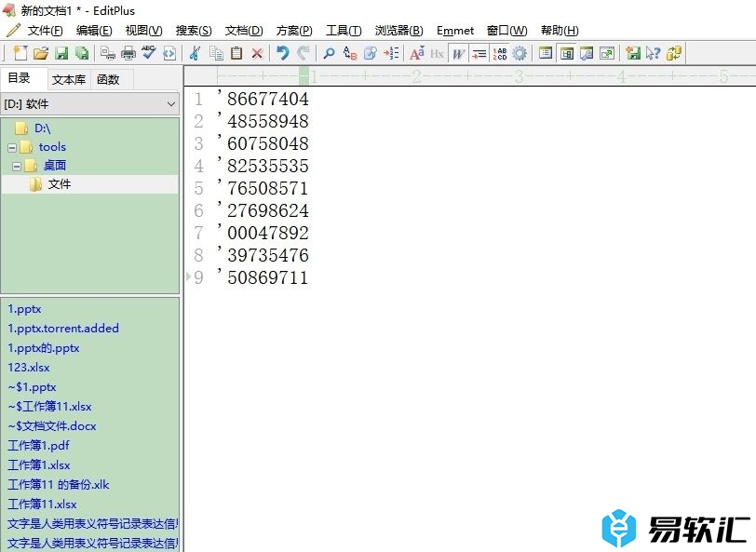Open the 帮助(H) menu
The height and width of the screenshot is (552, 756).
(560, 31)
